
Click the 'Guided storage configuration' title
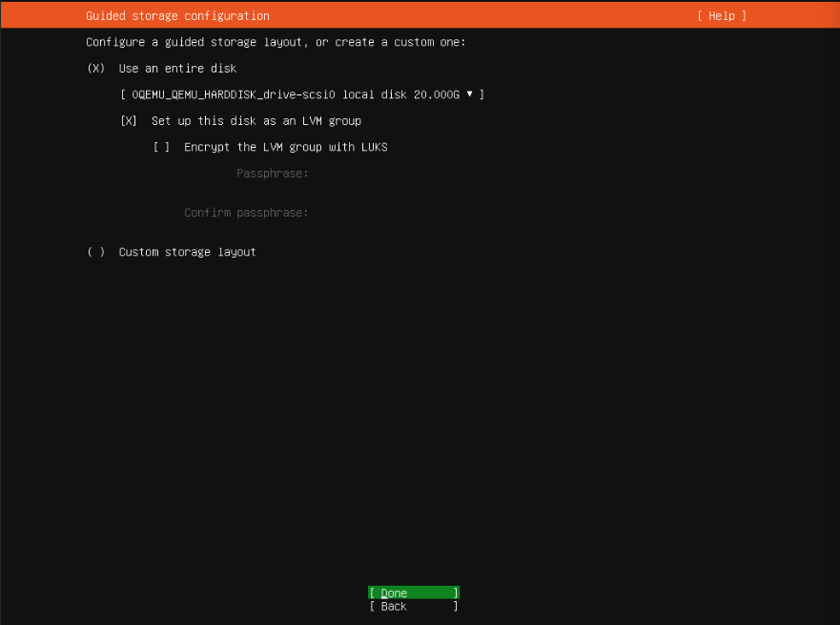pyautogui.click(x=178, y=16)
